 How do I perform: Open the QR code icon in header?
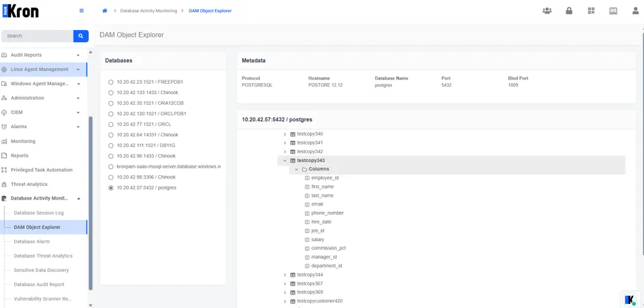click(x=591, y=11)
